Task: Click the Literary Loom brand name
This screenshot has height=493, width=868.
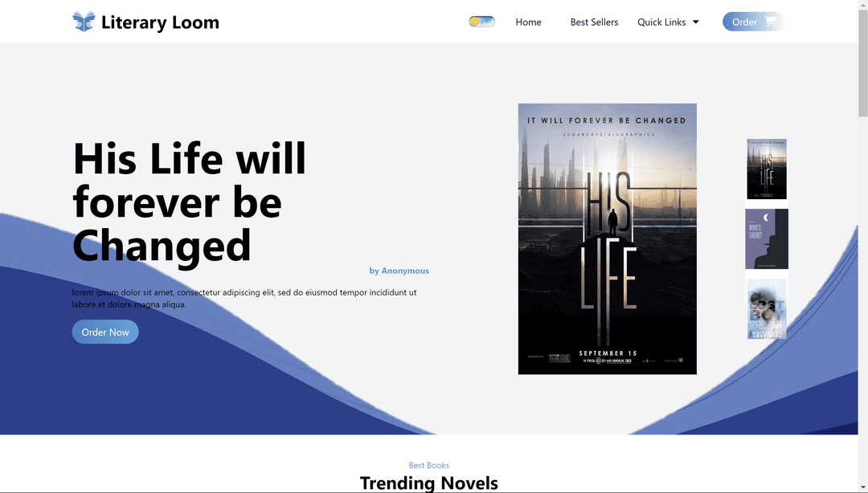Action: point(160,22)
